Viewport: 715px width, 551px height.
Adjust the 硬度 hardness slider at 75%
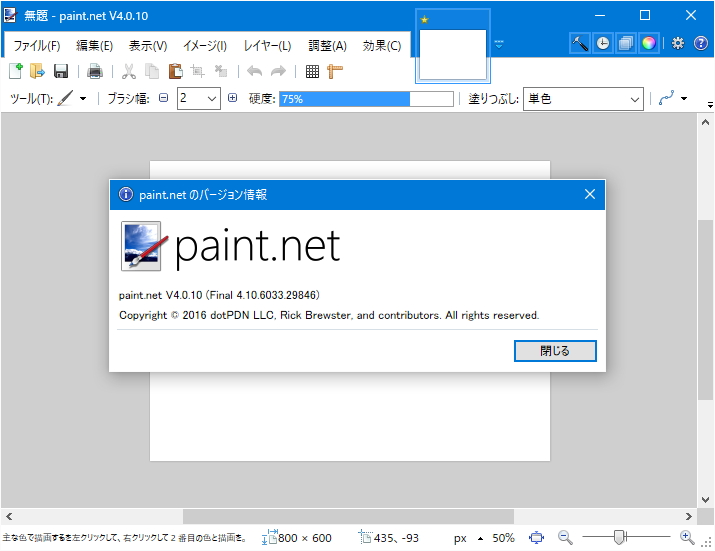click(x=366, y=99)
